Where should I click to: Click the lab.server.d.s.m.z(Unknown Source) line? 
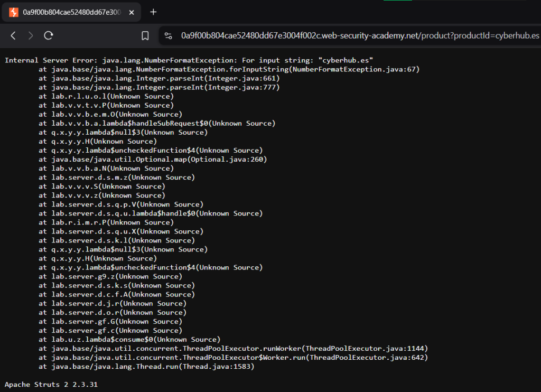coord(117,178)
